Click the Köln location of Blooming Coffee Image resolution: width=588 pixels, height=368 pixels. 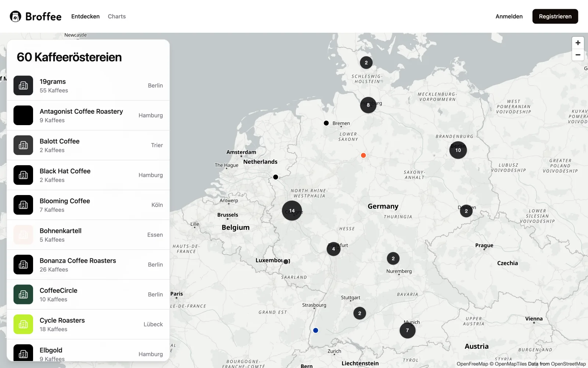tap(157, 205)
